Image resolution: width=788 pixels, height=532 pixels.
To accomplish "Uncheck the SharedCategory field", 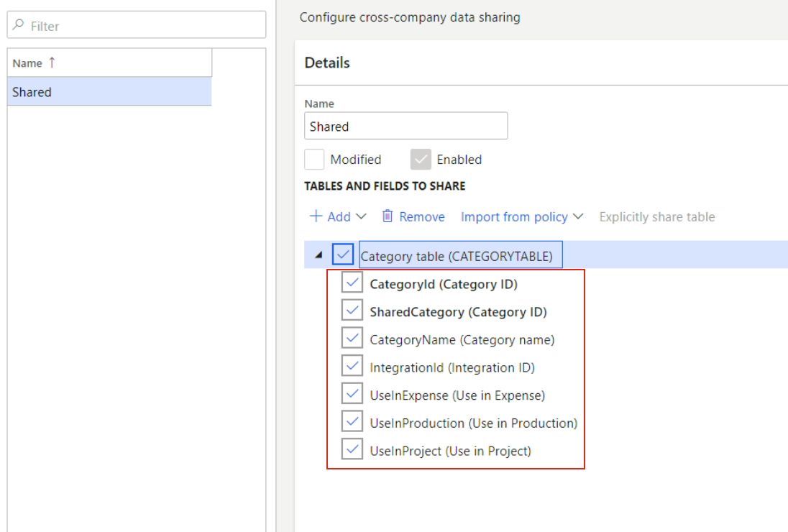I will (352, 310).
